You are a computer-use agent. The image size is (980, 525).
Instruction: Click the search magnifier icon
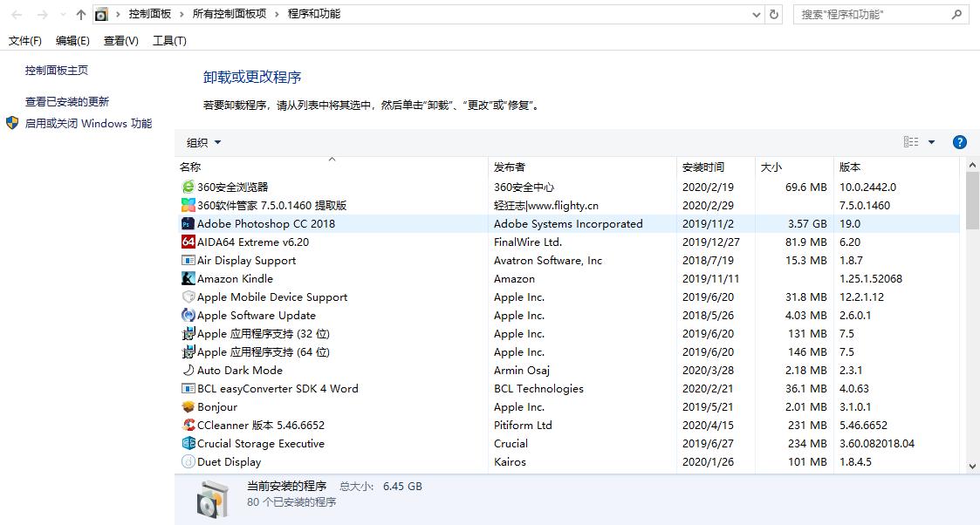pos(957,14)
